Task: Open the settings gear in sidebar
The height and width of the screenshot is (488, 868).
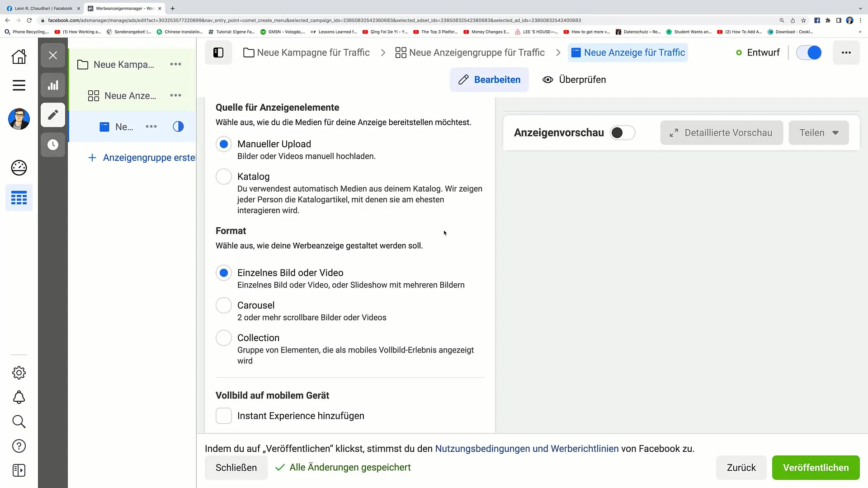Action: coord(19,373)
